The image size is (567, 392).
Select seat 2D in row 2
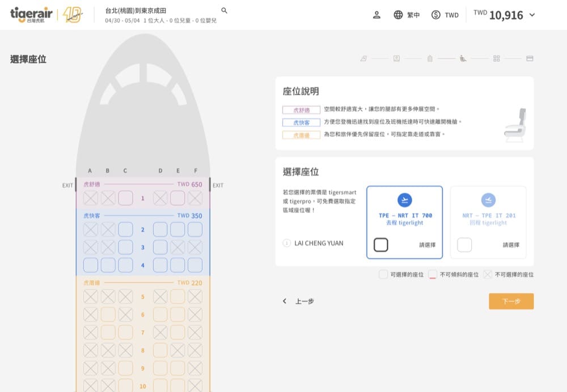pyautogui.click(x=160, y=229)
